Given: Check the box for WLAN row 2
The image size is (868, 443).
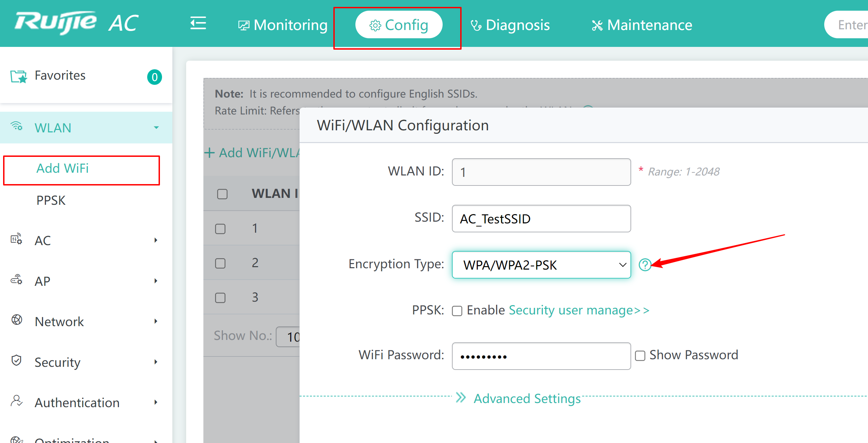Looking at the screenshot, I should (220, 263).
